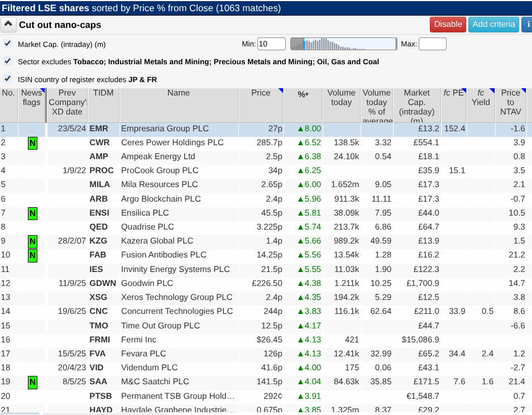The width and height of the screenshot is (532, 415).
Task: Click the News flag icon for Kazera Global
Action: pos(32,241)
